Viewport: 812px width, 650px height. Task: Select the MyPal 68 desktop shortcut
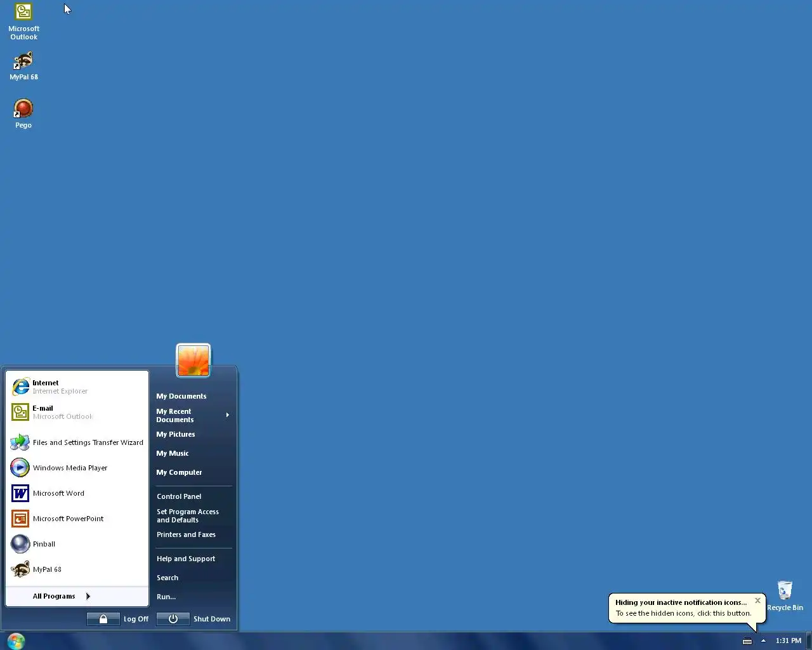click(x=23, y=66)
